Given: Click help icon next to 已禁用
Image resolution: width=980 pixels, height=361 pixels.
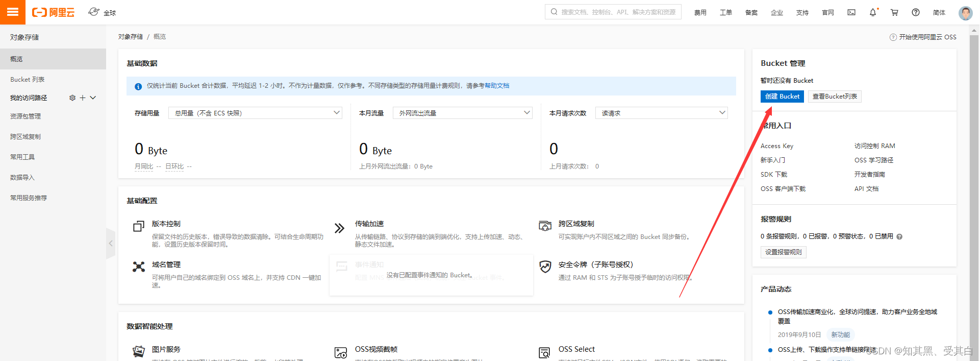Looking at the screenshot, I should 899,236.
